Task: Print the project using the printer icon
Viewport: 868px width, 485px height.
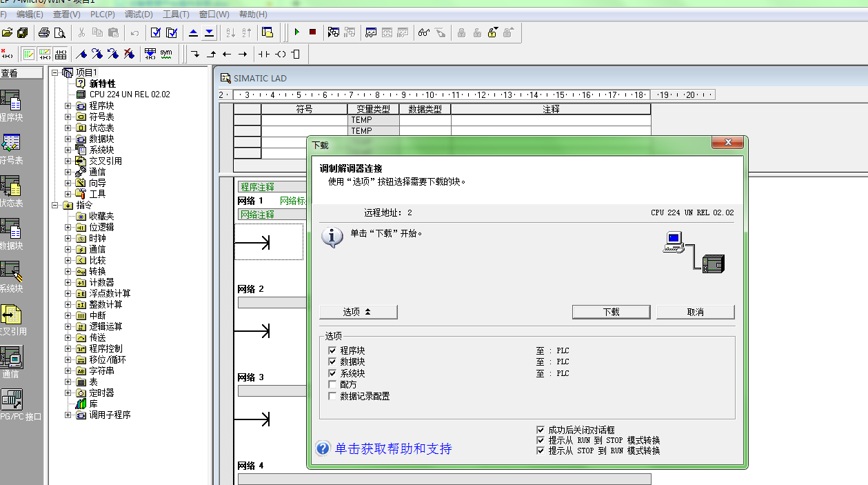Action: [x=44, y=32]
